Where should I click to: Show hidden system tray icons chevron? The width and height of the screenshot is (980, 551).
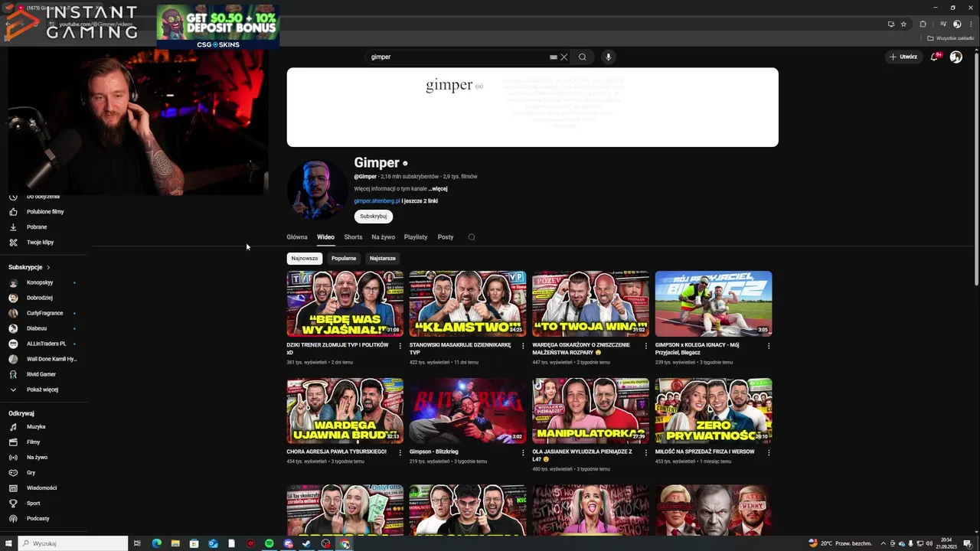883,543
